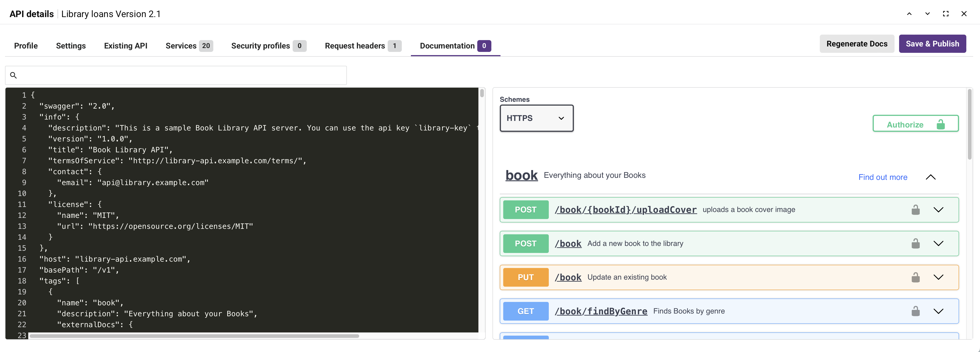Click the code editor vertical scrollbar

[482, 93]
